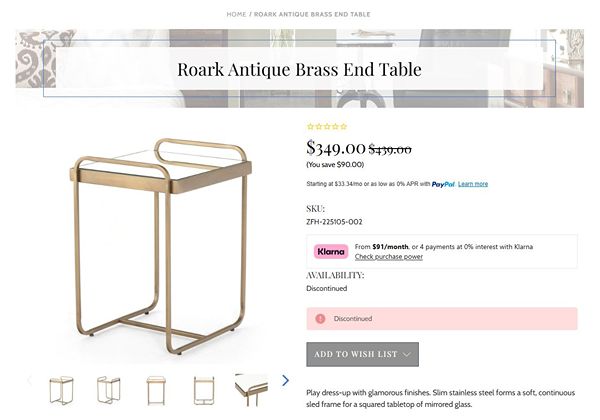Click the $349.00 sale price
The width and height of the screenshot is (600, 420).
pos(336,149)
